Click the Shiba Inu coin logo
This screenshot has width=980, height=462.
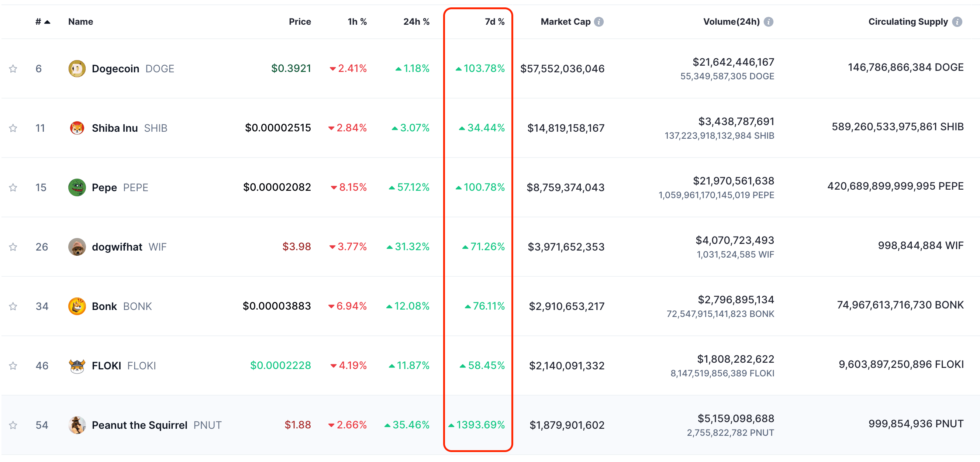click(x=77, y=128)
